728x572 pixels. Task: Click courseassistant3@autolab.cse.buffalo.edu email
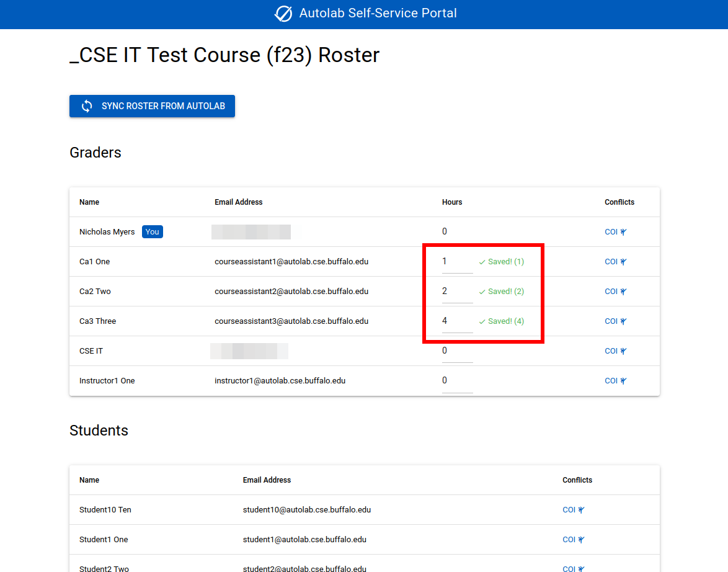[x=291, y=321]
